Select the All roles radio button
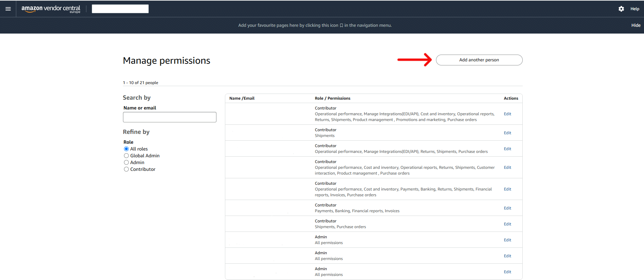The height and width of the screenshot is (280, 644). [x=126, y=149]
